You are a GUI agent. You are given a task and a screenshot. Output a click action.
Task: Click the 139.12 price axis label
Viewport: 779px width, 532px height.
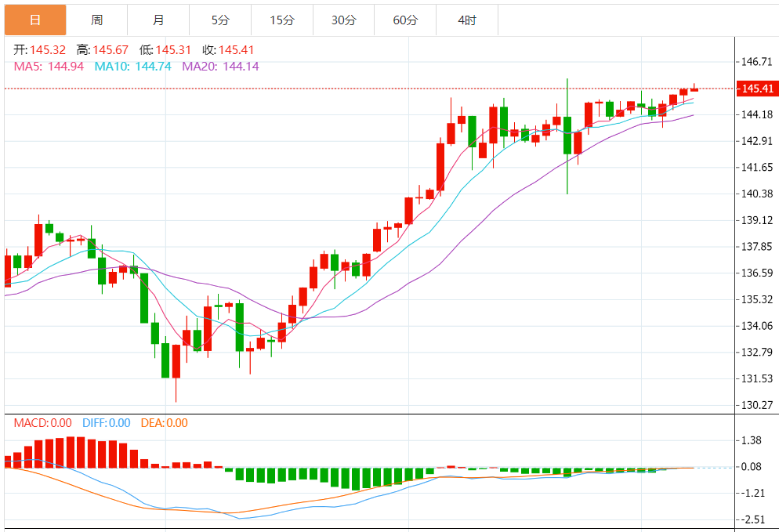pyautogui.click(x=756, y=220)
